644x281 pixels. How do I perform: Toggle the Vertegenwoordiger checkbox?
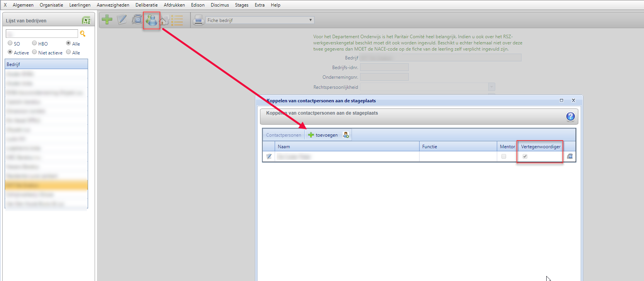(x=525, y=156)
